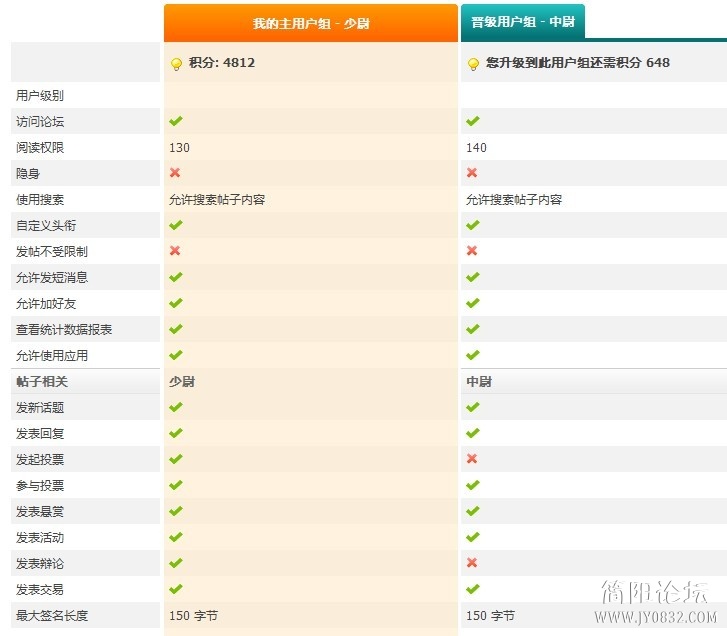Click the 访问论坛 checkmark in 中尉 column

[472, 121]
